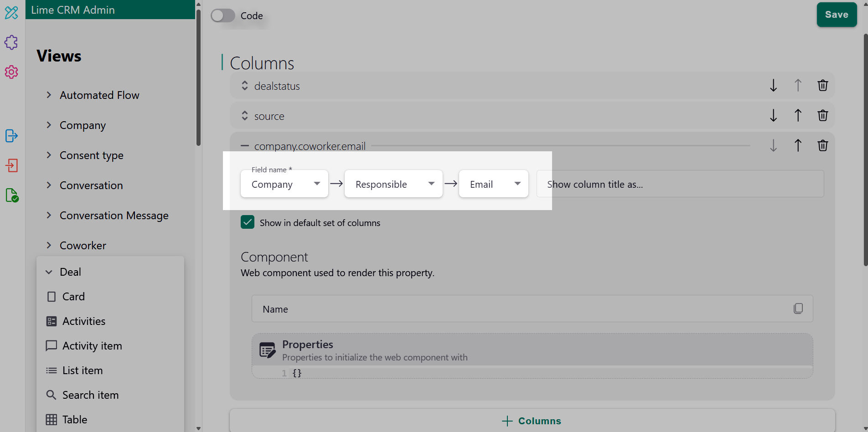Toggle the Code switch

click(x=222, y=15)
